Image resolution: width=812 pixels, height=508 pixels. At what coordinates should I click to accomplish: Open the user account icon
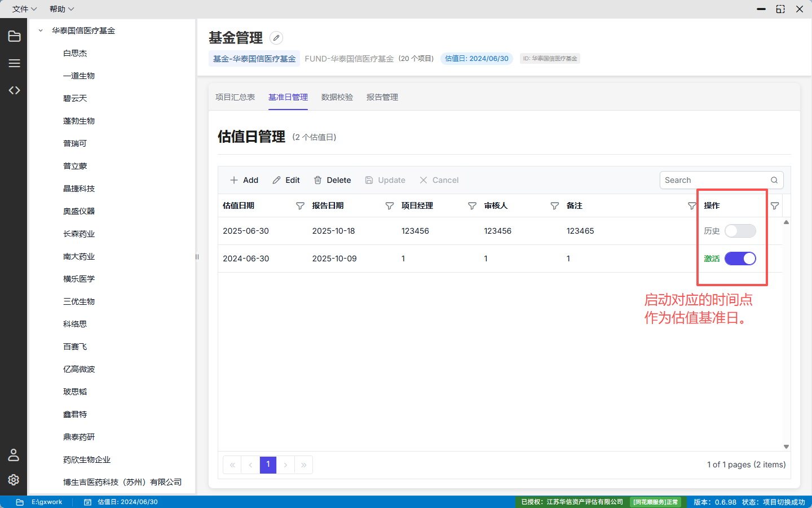[14, 455]
